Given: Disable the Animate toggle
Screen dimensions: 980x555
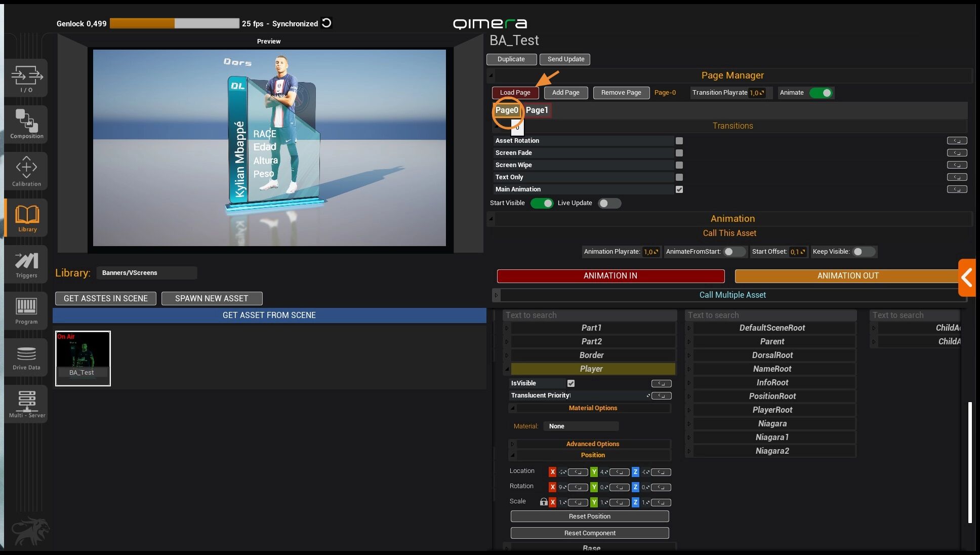Looking at the screenshot, I should (821, 93).
